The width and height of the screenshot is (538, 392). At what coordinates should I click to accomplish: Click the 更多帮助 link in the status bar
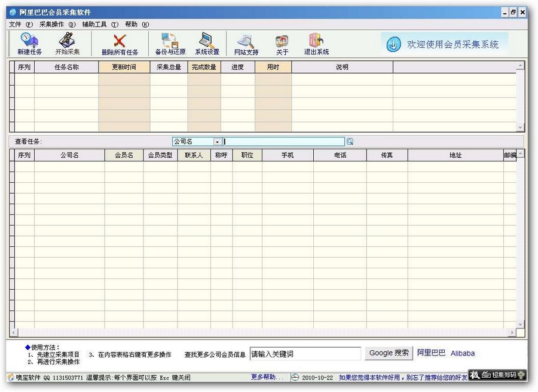tap(267, 377)
